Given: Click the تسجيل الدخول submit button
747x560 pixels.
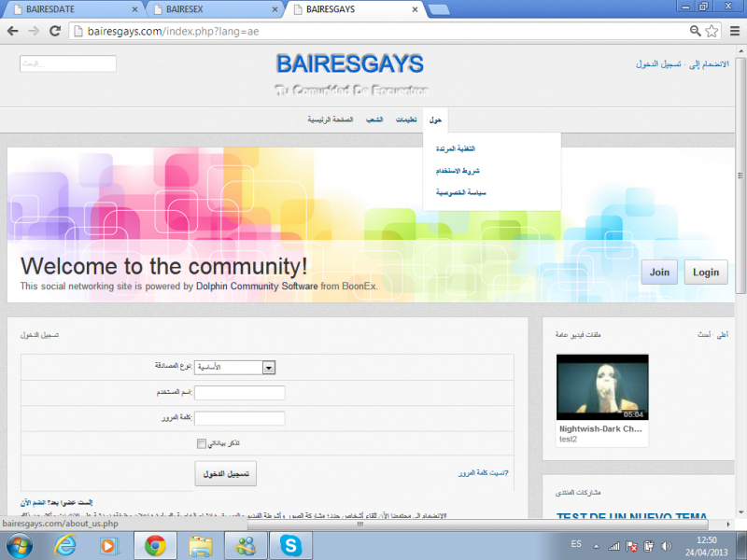Looking at the screenshot, I should pyautogui.click(x=226, y=474).
